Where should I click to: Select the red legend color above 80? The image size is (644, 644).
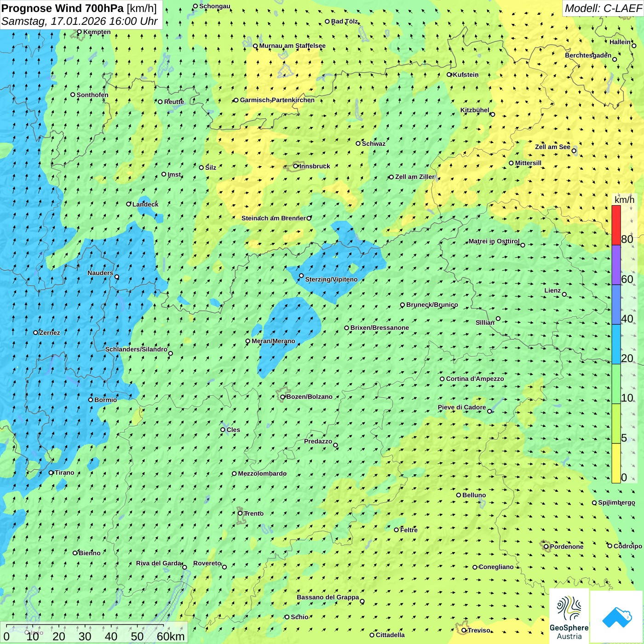(616, 225)
